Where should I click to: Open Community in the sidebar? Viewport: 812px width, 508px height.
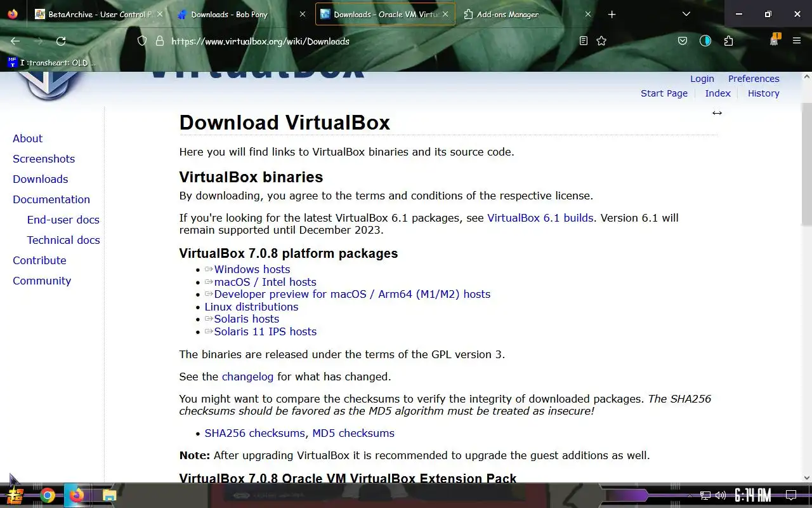pyautogui.click(x=42, y=281)
